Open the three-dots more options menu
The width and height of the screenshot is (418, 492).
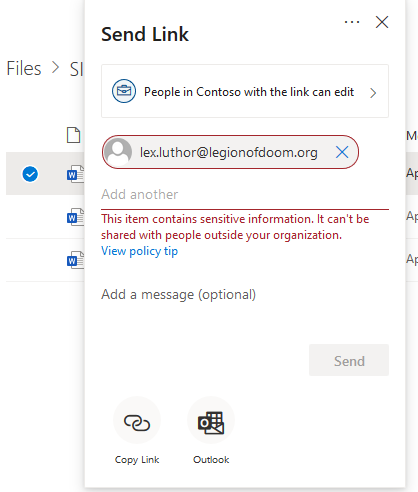(x=352, y=22)
